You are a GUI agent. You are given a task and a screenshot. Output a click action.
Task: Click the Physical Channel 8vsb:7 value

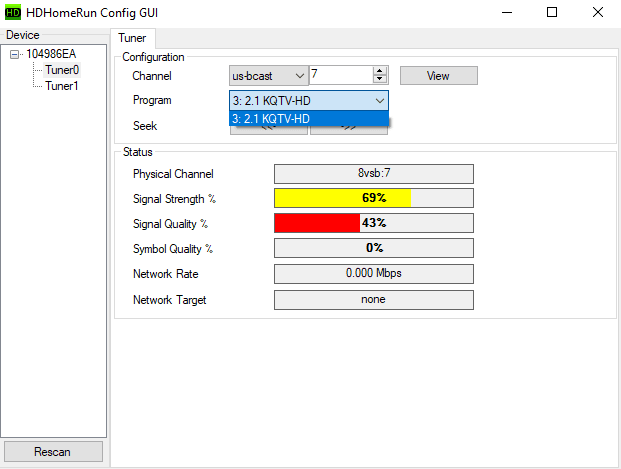coord(373,174)
